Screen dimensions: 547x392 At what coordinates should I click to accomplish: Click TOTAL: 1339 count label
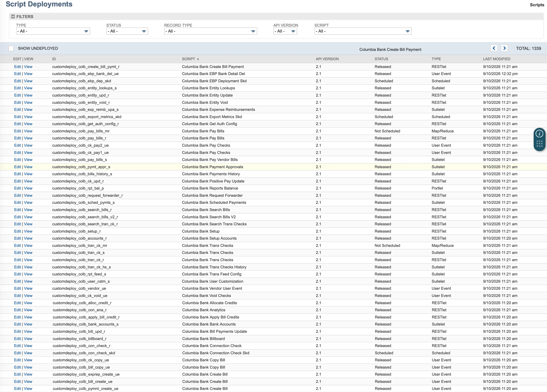coord(529,48)
